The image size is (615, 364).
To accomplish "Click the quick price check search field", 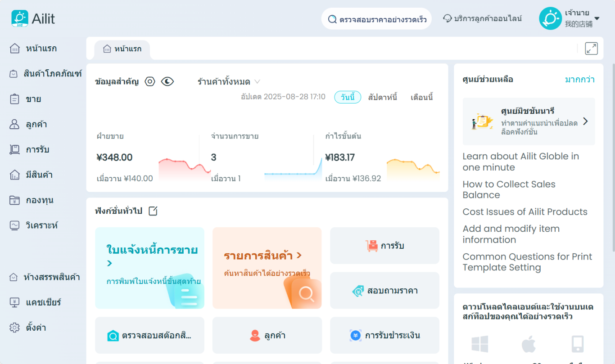I will tap(376, 19).
